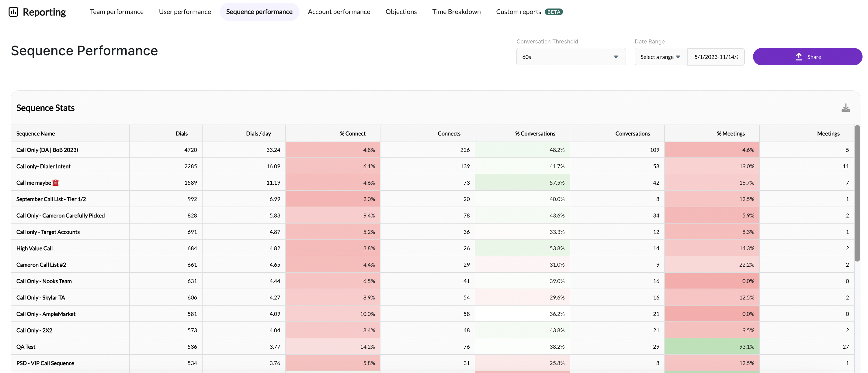Image resolution: width=868 pixels, height=373 pixels.
Task: Click the table vertical scrollbar
Action: point(857,193)
